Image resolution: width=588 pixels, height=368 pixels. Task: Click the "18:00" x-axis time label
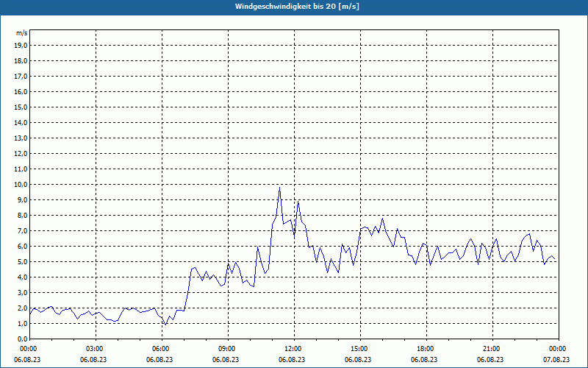pos(426,349)
